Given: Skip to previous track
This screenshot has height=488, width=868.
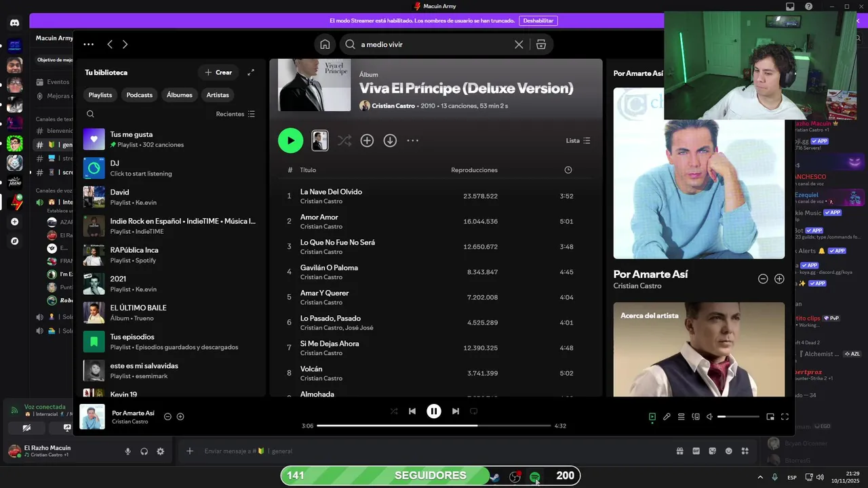Looking at the screenshot, I should [412, 411].
